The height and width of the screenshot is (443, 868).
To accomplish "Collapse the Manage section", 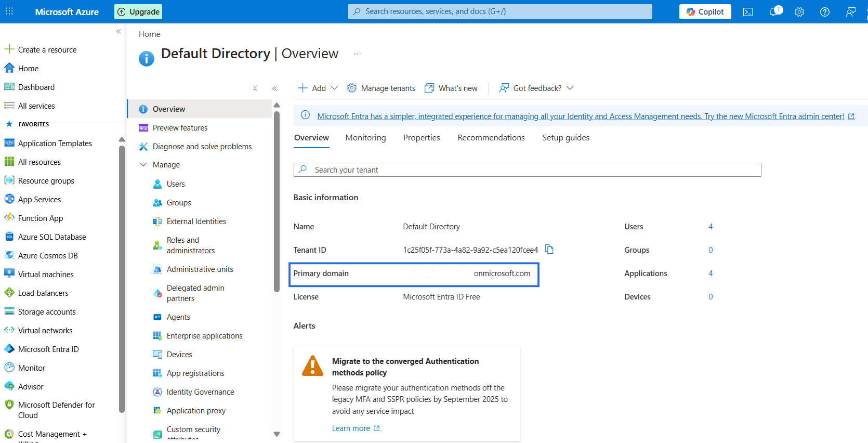I will [x=143, y=165].
